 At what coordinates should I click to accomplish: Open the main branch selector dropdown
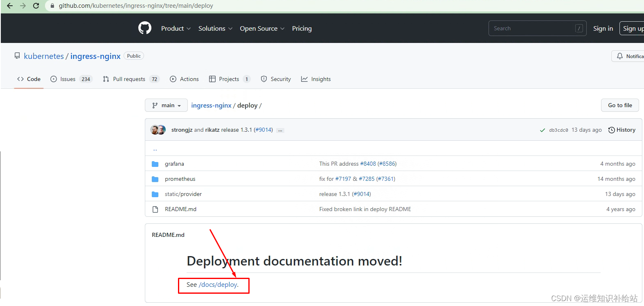click(166, 105)
